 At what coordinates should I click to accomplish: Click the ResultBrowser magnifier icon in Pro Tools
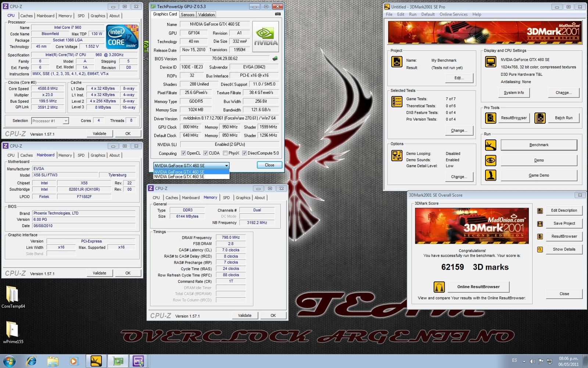tap(491, 118)
